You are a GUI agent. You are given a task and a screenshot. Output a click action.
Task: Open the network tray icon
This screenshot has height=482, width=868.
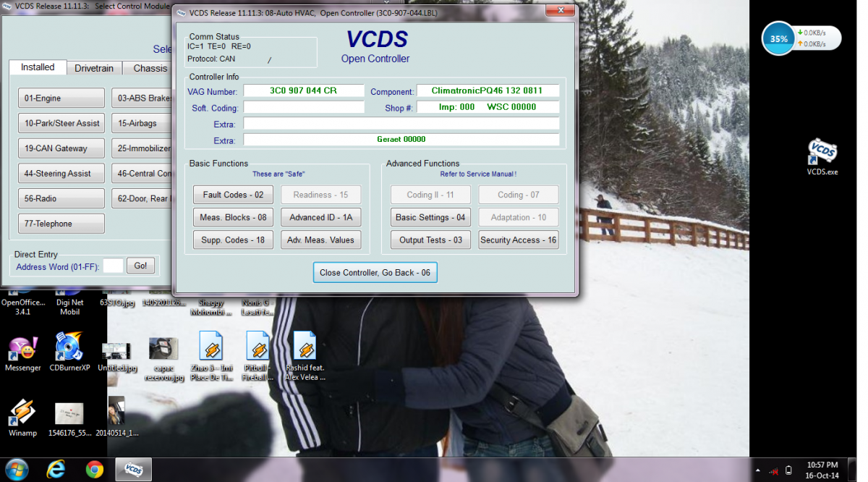coord(773,470)
